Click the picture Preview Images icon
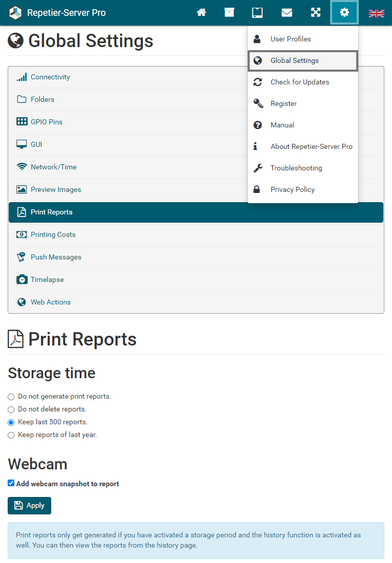 21,189
